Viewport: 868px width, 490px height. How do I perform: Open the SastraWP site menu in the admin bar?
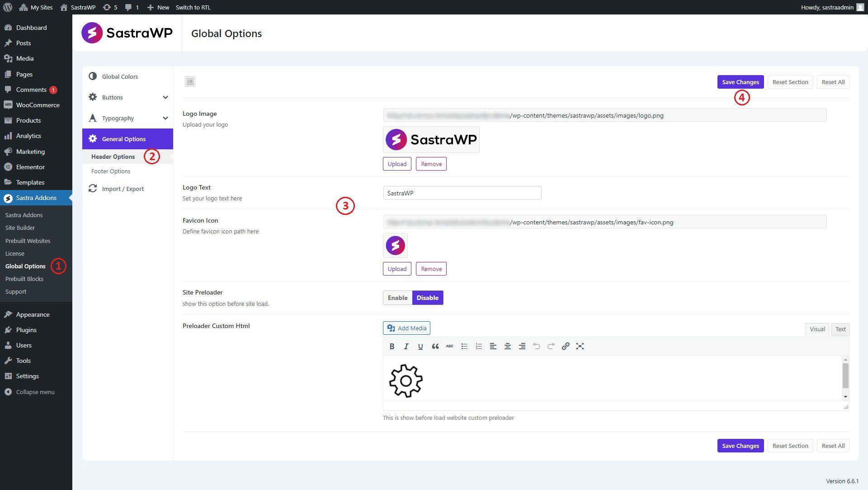[x=78, y=7]
